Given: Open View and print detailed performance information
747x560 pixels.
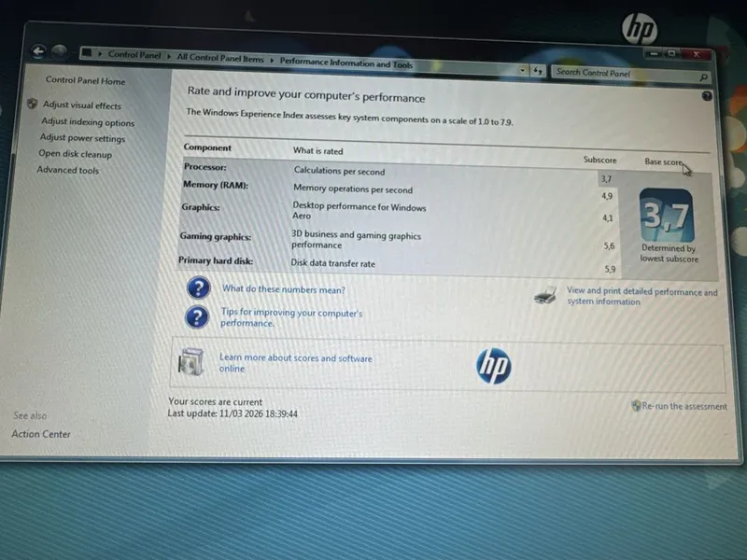Looking at the screenshot, I should 641,296.
